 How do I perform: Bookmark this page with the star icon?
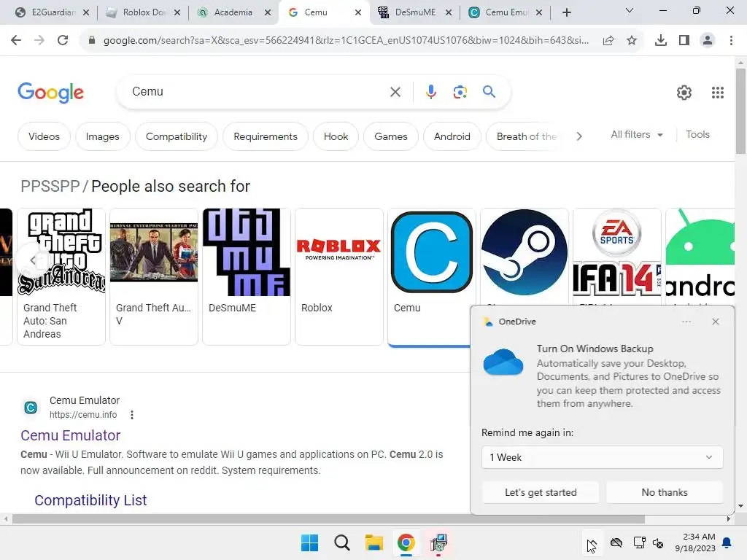pos(632,41)
